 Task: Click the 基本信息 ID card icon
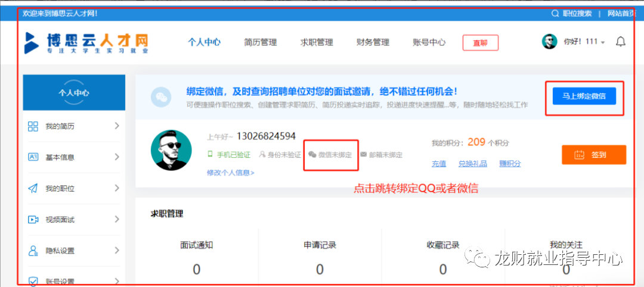[x=33, y=157]
